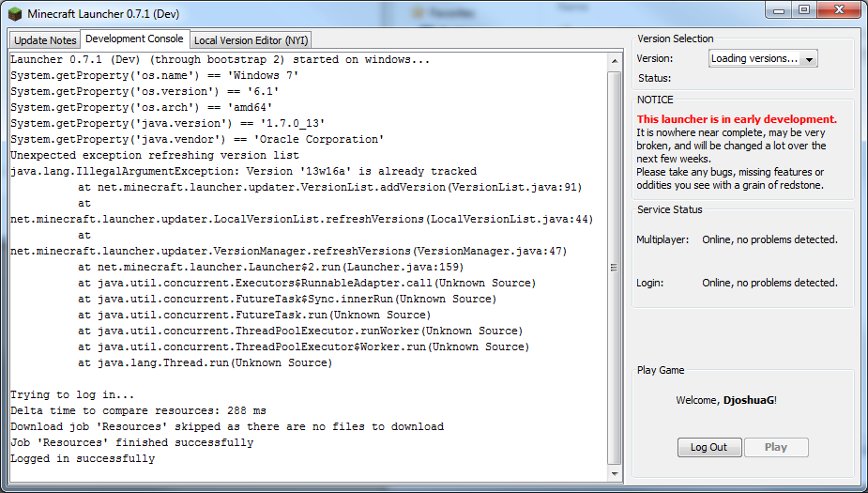Click the ThreadPoolExecutor.runWorker stack line
This screenshot has height=493, width=868.
(300, 331)
